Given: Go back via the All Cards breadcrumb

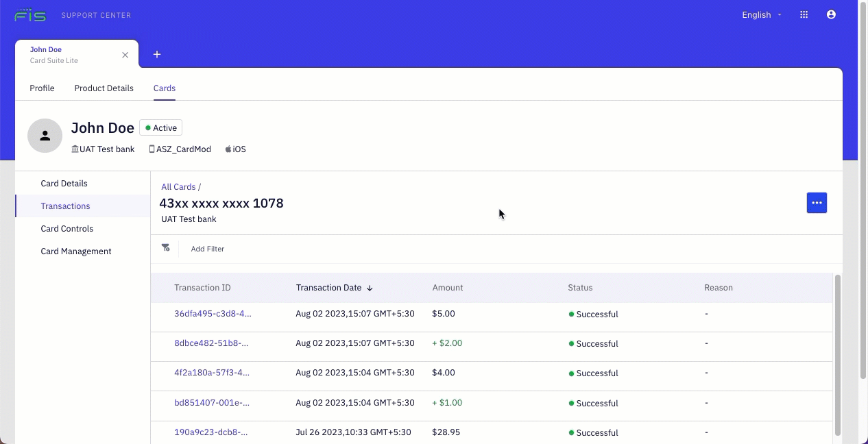Looking at the screenshot, I should click(x=177, y=186).
